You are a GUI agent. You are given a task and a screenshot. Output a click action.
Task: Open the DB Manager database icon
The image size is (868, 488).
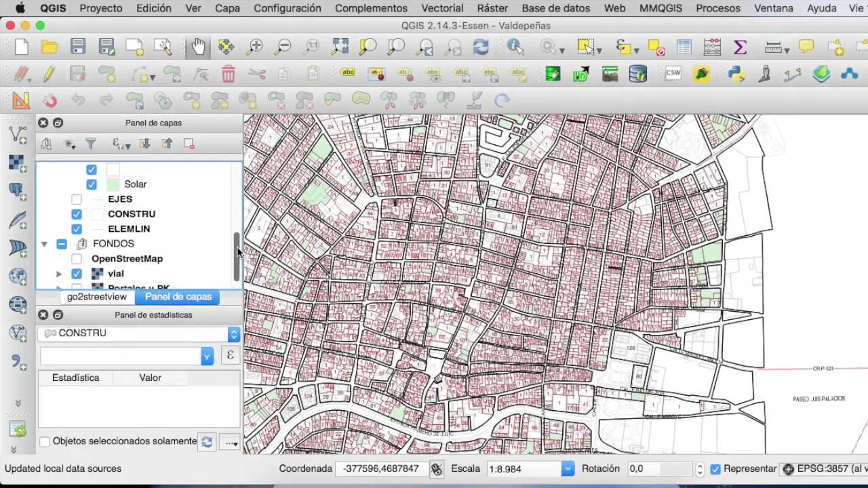[638, 74]
